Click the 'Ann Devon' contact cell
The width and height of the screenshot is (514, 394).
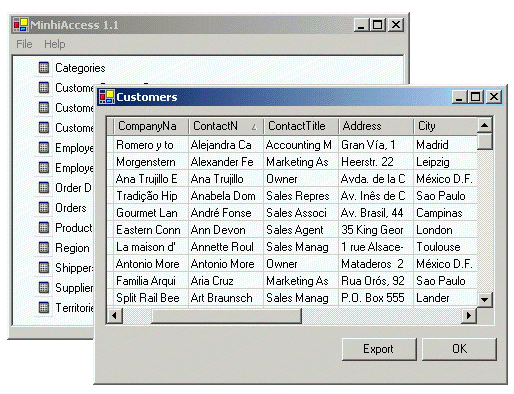tap(226, 230)
